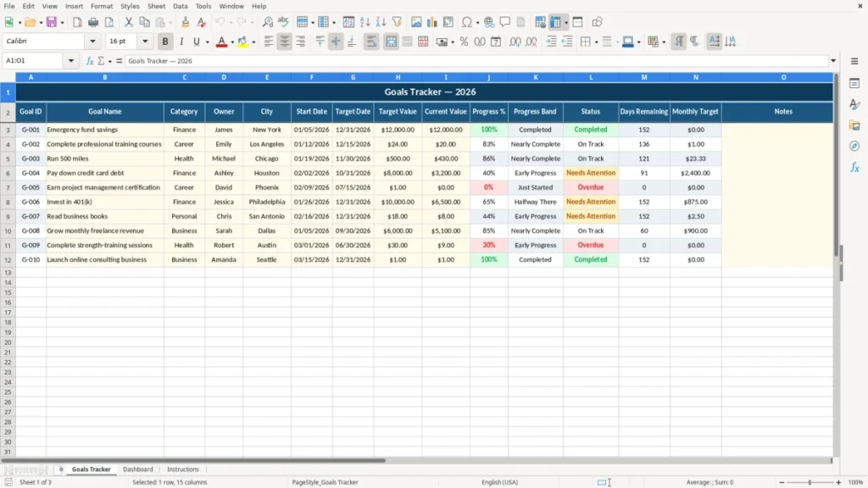
Task: Format cell as percent
Action: 464,42
